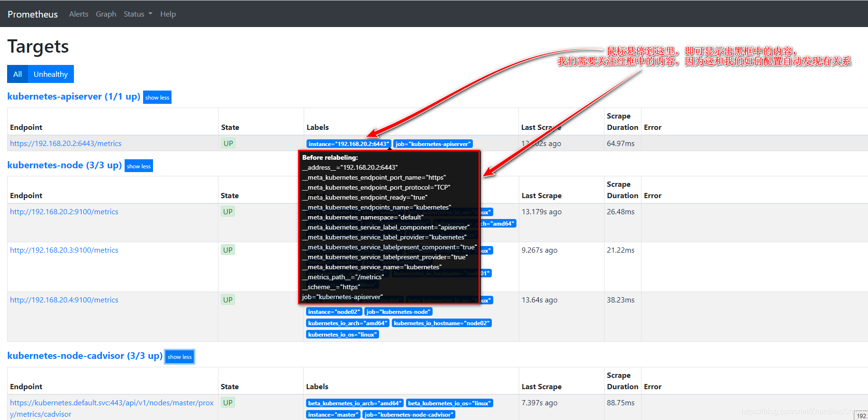Open endpoint http://192.168.20.2:9100/metrics
Screen dimensions: 868x420
64,211
